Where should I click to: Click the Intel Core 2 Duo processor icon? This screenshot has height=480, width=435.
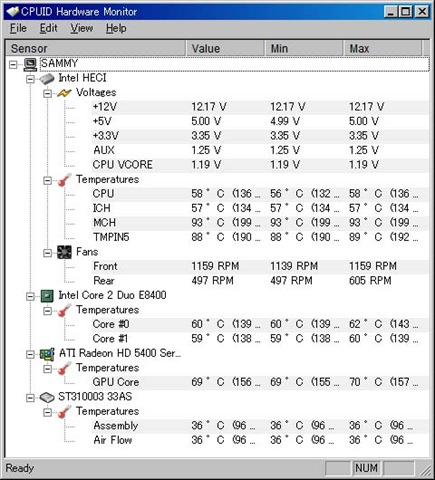point(47,296)
